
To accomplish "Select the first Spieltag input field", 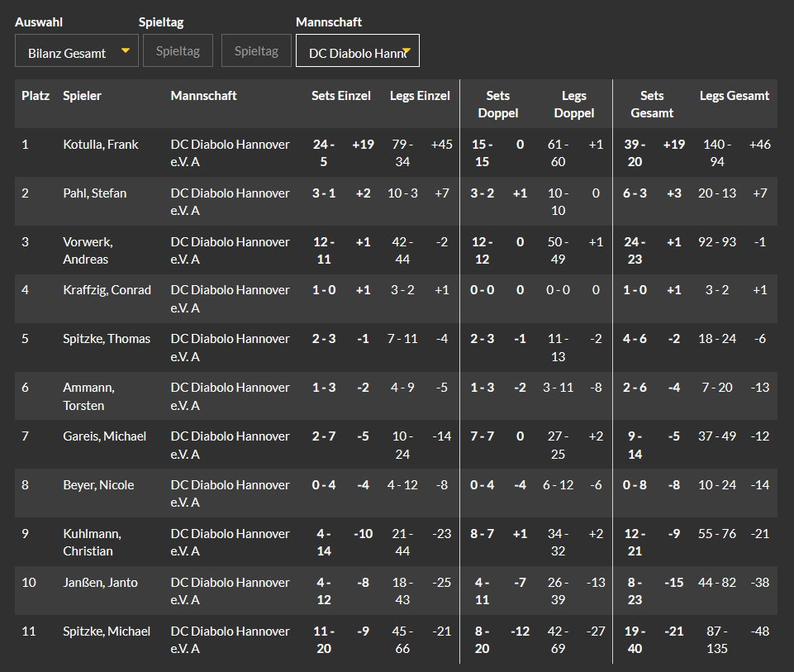I will [178, 50].
